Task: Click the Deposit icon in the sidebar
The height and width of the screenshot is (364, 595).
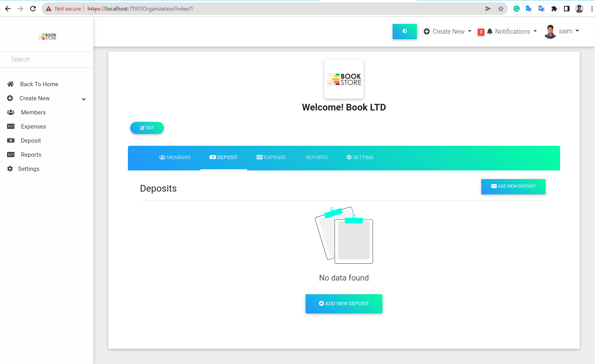Action: (x=11, y=140)
